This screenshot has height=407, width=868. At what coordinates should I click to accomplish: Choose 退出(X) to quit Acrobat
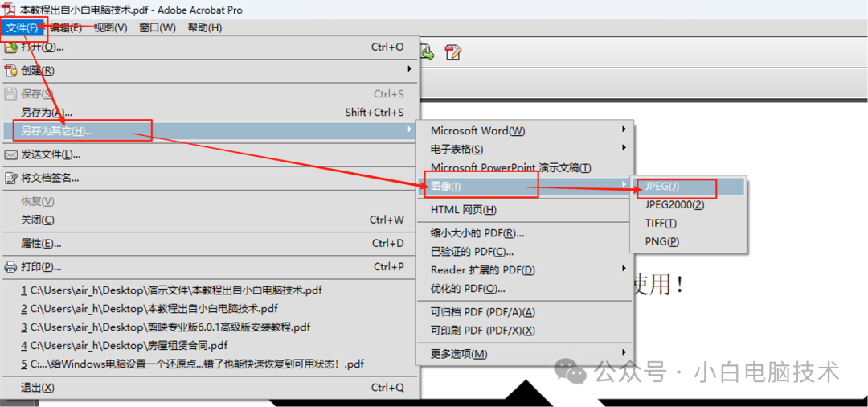(x=211, y=388)
